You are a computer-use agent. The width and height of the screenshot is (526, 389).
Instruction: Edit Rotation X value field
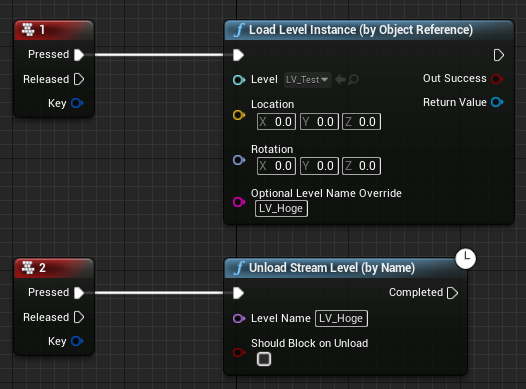point(276,166)
